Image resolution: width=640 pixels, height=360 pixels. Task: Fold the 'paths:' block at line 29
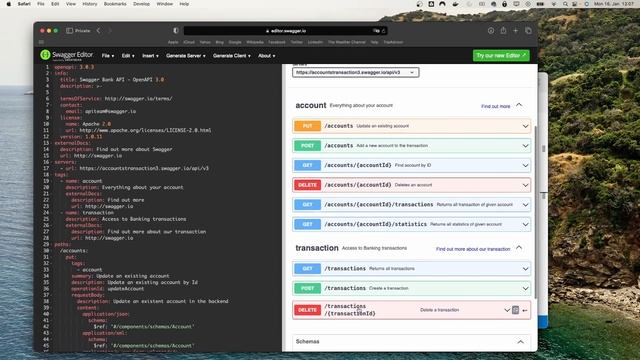pos(51,244)
